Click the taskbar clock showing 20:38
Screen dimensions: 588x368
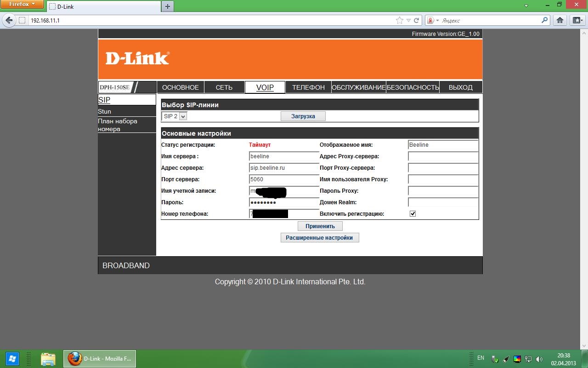tap(564, 356)
